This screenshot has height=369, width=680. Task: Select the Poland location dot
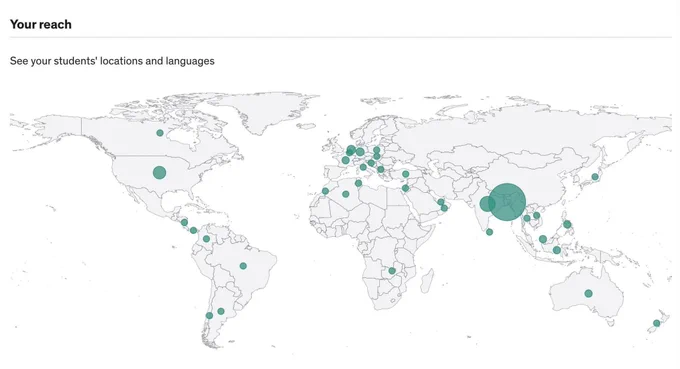coord(376,150)
